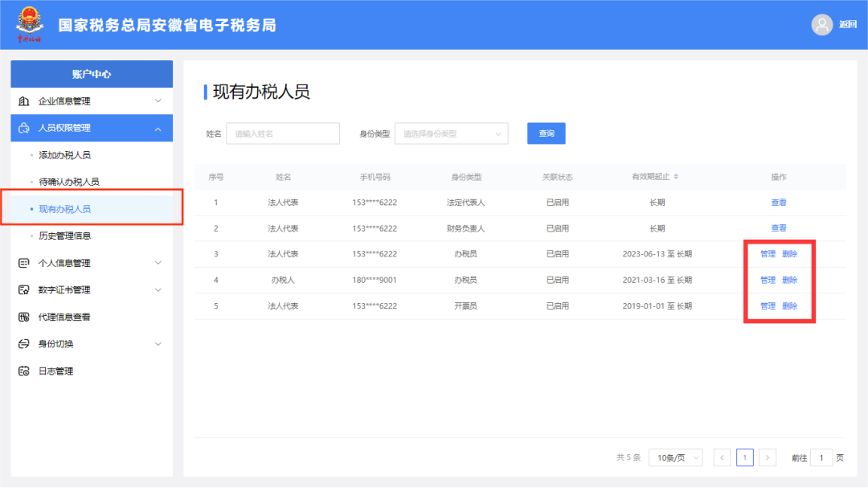
Task: Click the 身份切换 icon
Action: (x=24, y=344)
